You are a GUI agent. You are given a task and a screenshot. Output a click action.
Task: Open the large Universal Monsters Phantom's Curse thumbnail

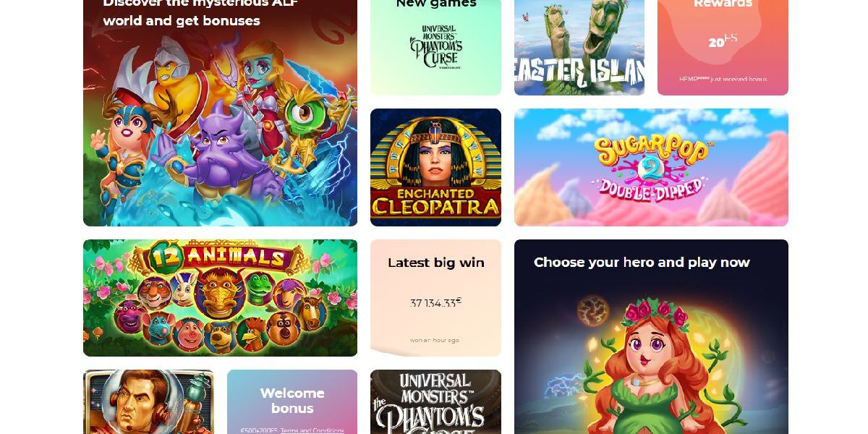pos(435,402)
